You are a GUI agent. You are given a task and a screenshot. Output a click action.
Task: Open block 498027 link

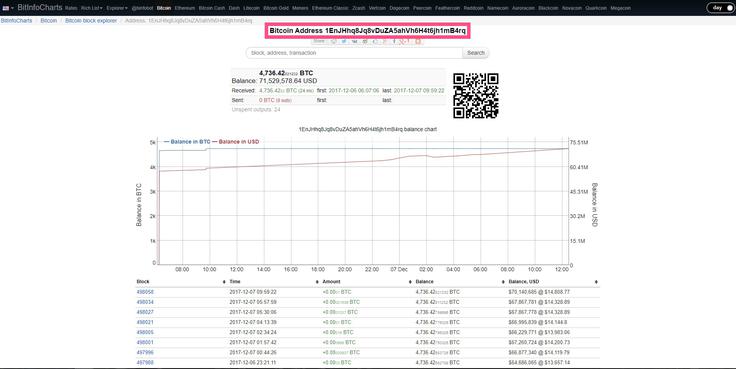click(145, 312)
